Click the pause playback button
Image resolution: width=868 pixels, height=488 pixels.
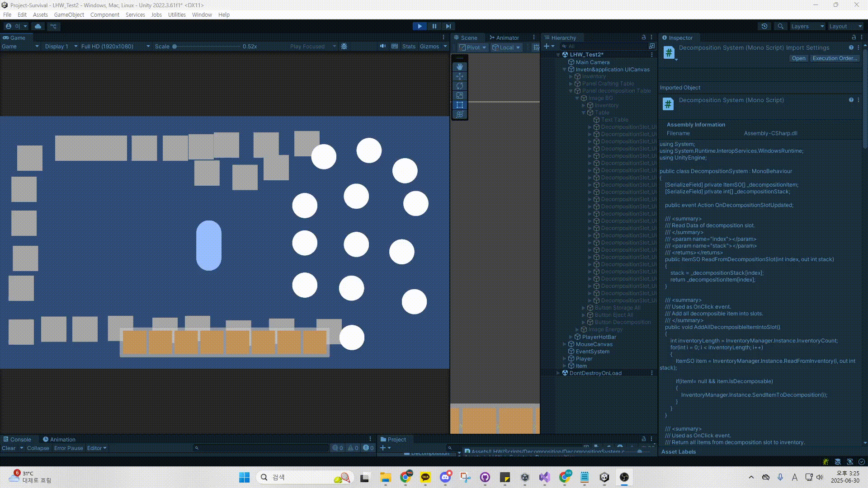click(434, 26)
